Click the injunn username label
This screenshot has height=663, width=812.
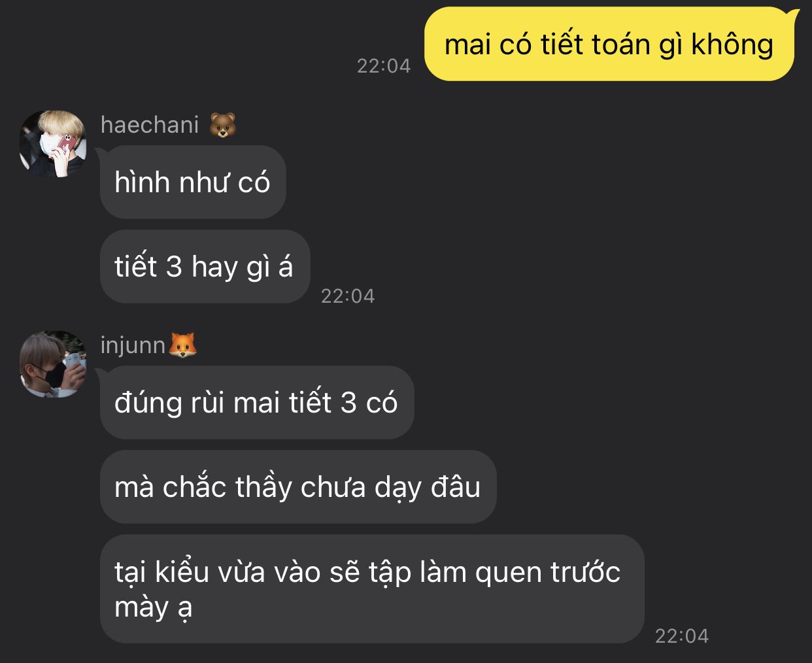[x=133, y=345]
